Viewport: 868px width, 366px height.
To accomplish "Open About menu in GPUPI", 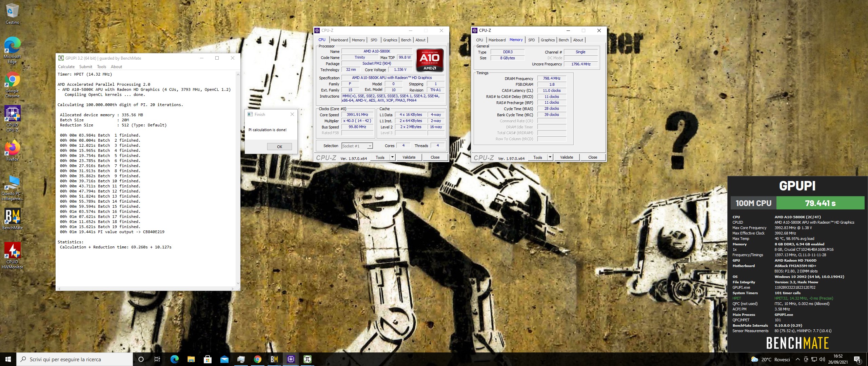I will pyautogui.click(x=116, y=67).
